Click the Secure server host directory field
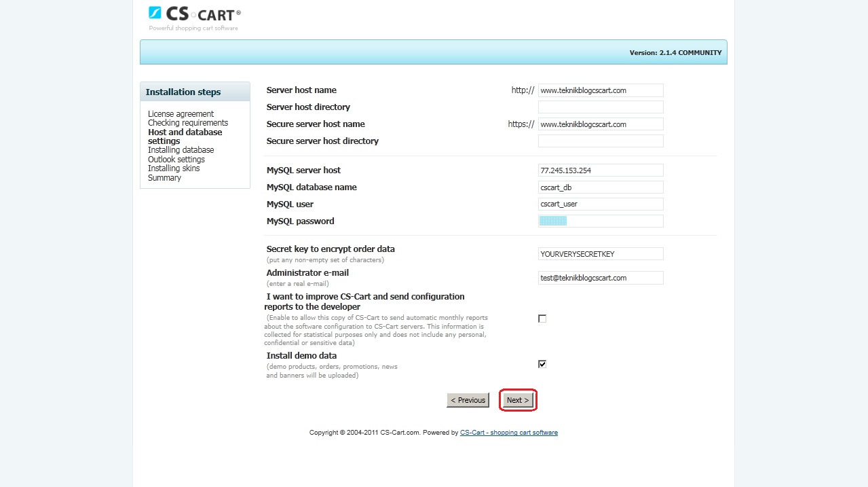Screen dimensions: 868x487 point(601,141)
